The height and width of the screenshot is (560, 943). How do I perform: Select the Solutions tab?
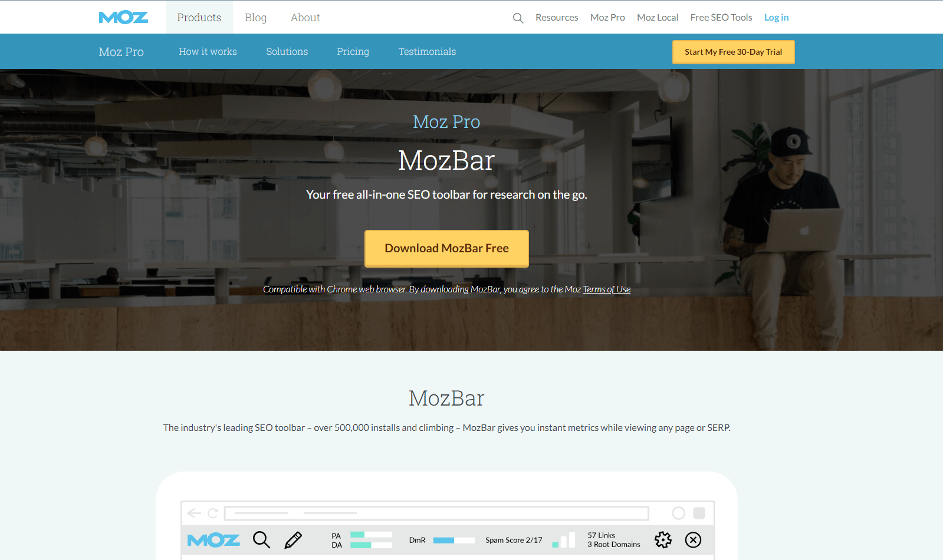(287, 52)
